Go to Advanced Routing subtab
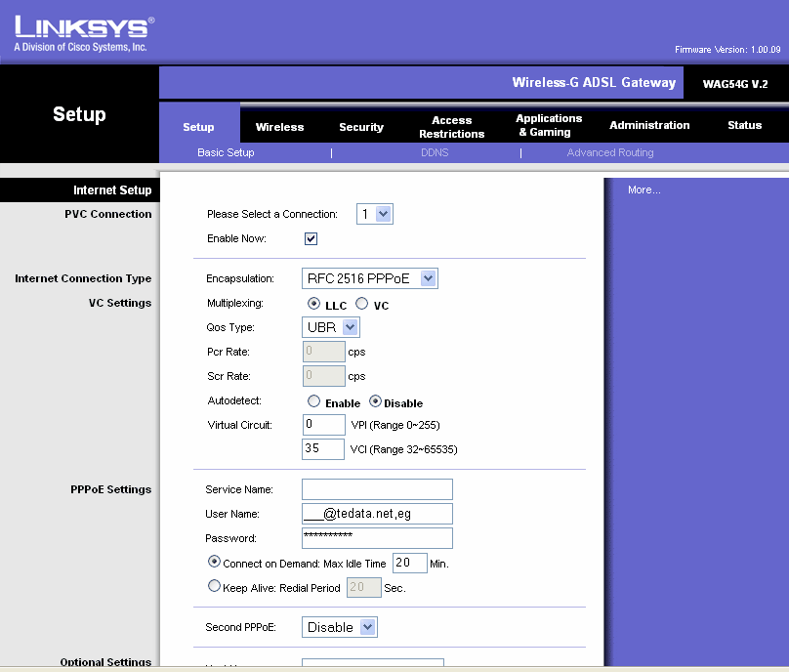Screen dimensions: 789x672 point(610,152)
